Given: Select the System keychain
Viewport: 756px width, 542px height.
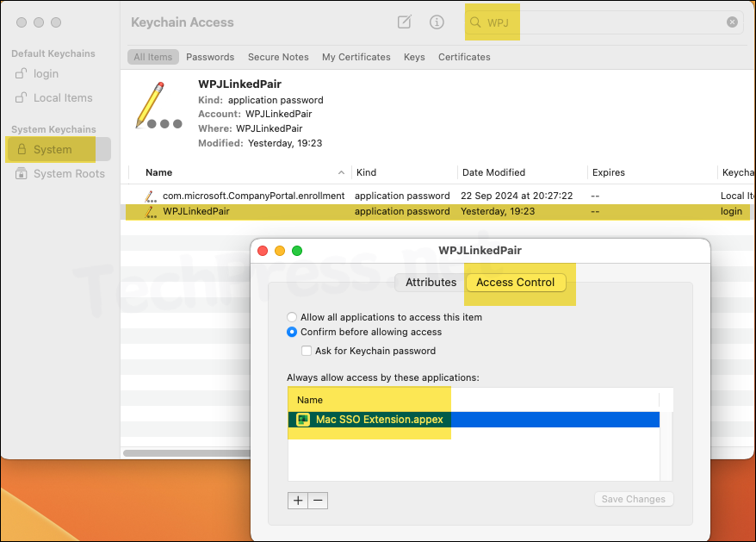Looking at the screenshot, I should [59, 149].
